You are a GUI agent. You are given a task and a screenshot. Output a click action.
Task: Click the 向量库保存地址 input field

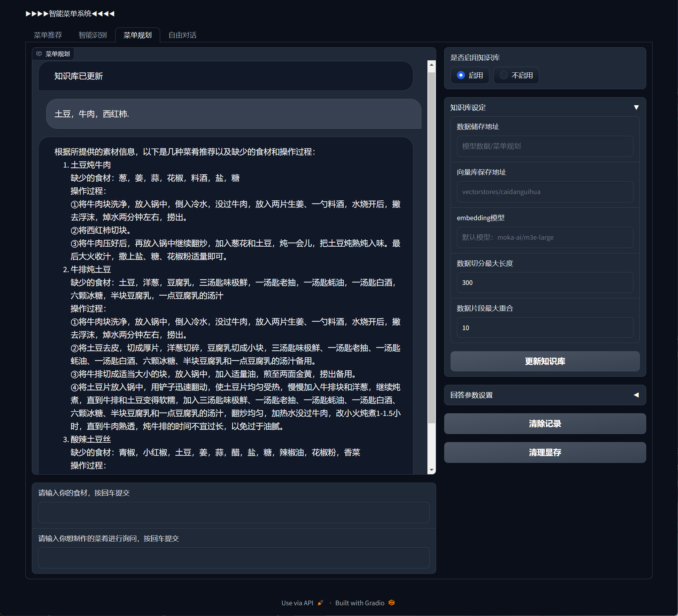point(545,192)
